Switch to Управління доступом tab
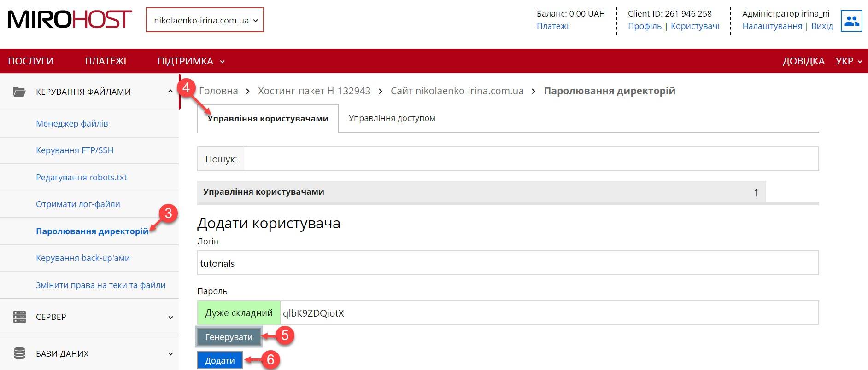 pos(392,118)
